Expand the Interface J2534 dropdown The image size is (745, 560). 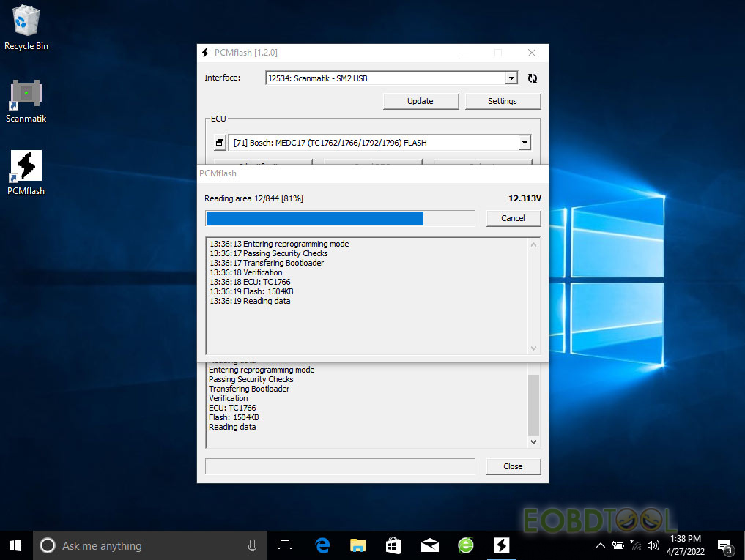tap(511, 78)
